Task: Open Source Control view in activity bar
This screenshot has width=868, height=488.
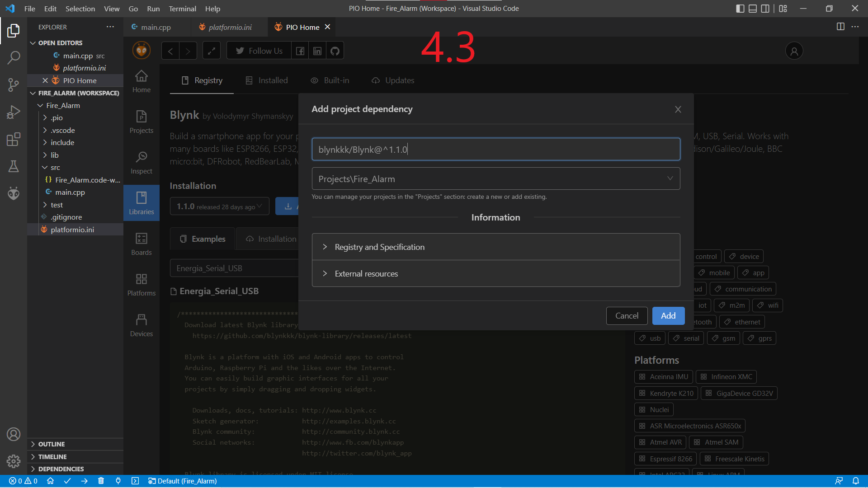Action: (14, 84)
